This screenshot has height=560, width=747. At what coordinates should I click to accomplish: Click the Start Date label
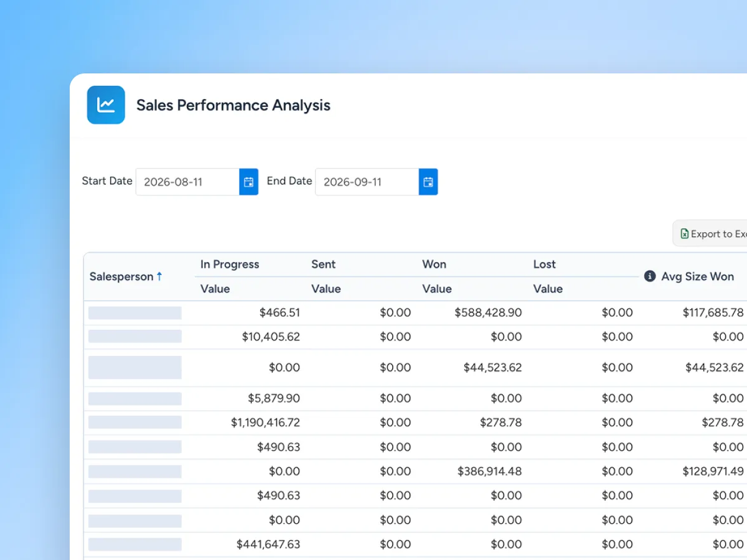(x=107, y=181)
